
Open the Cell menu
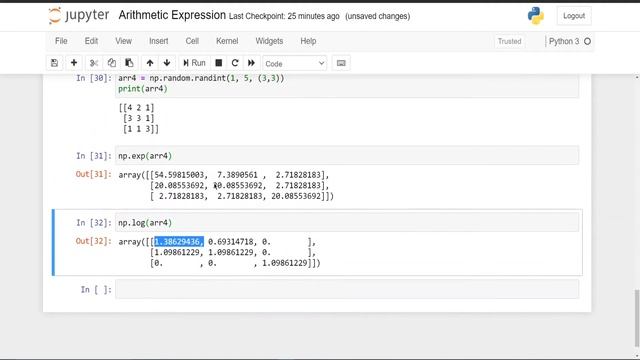coord(192,41)
